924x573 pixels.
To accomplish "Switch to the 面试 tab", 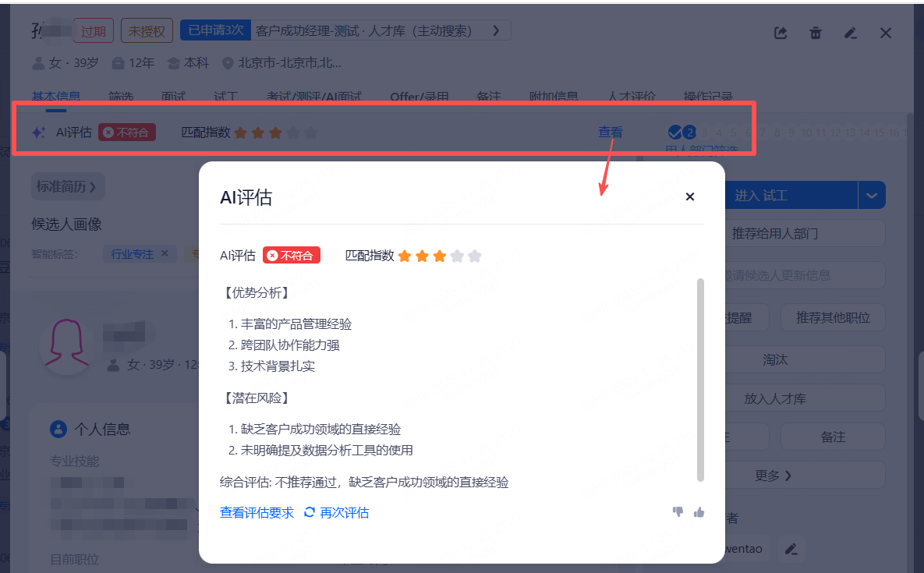I will (x=173, y=97).
